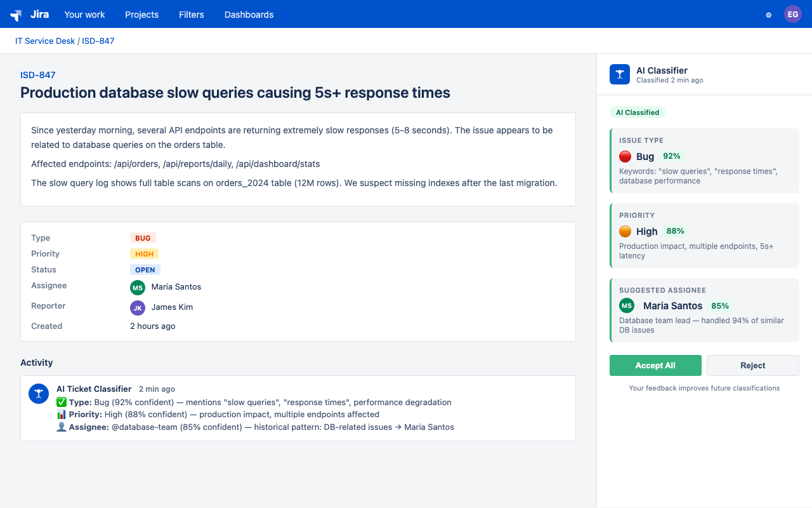Click the OPEN status badge
The image size is (812, 508).
(145, 269)
